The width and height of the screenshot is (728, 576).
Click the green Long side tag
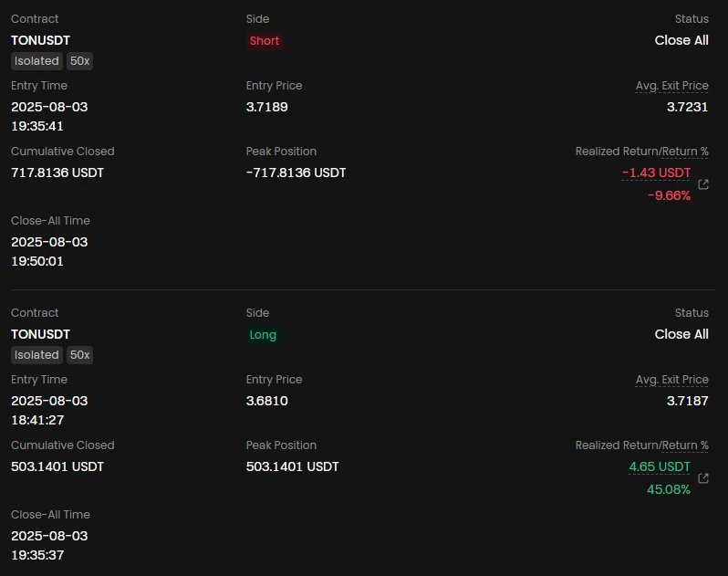click(263, 335)
